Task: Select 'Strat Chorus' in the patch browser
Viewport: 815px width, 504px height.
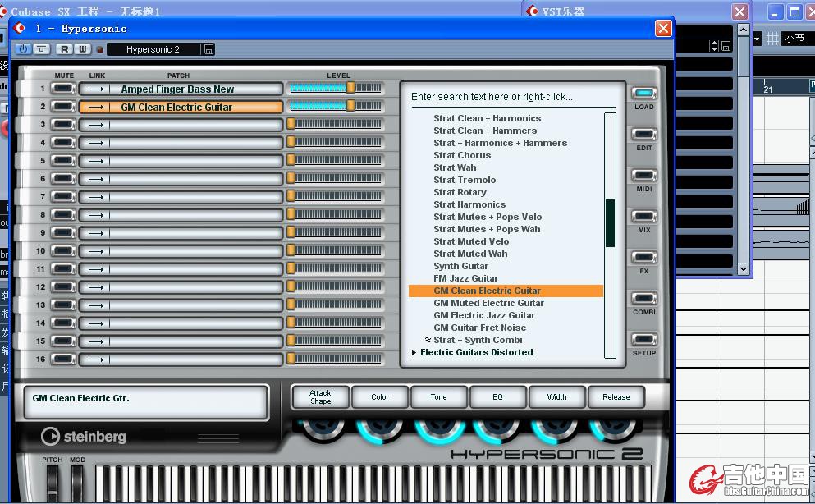Action: pyautogui.click(x=462, y=155)
